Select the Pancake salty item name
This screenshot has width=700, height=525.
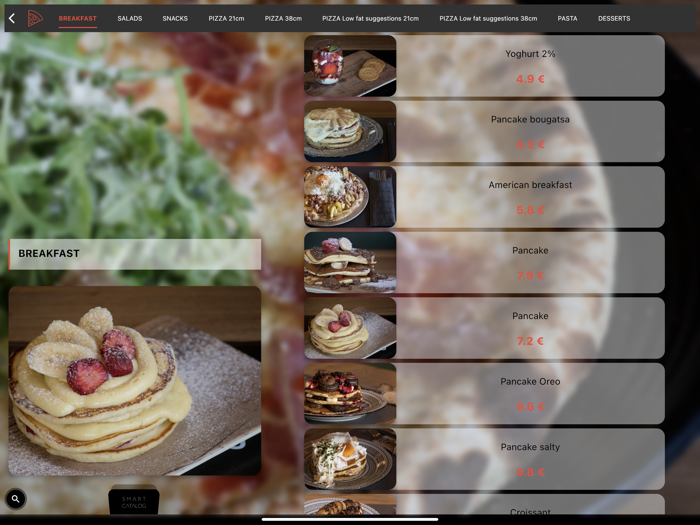click(530, 447)
